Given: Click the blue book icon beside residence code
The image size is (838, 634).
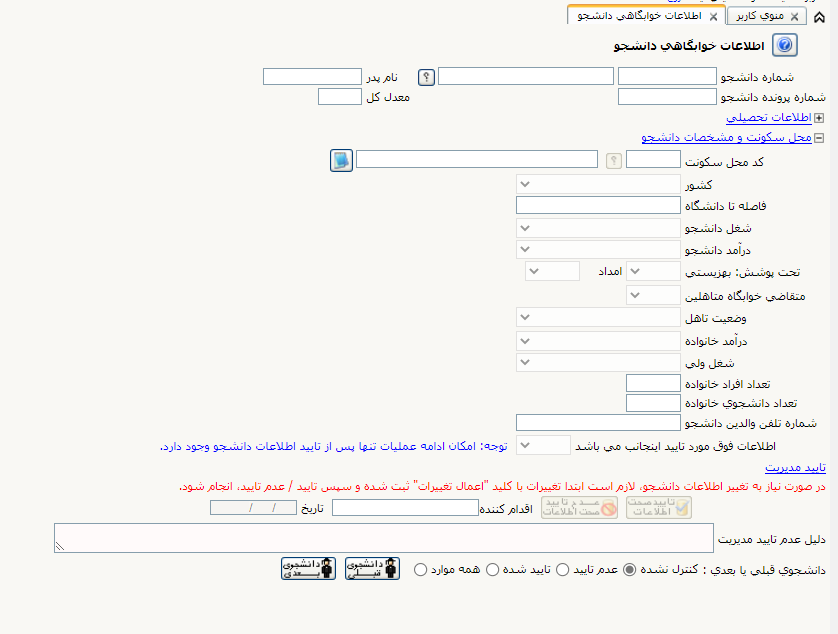Looking at the screenshot, I should 341,160.
